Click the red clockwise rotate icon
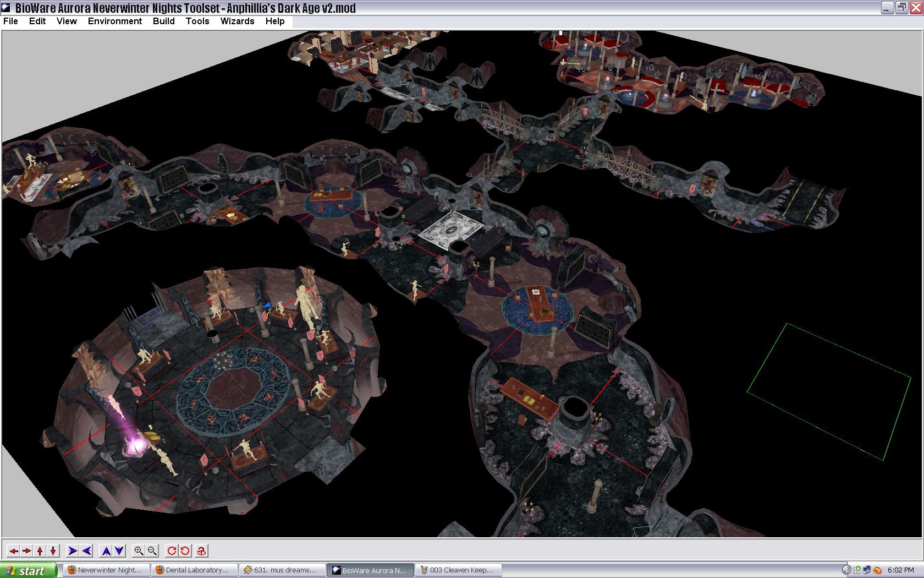924x578 pixels. click(x=172, y=550)
